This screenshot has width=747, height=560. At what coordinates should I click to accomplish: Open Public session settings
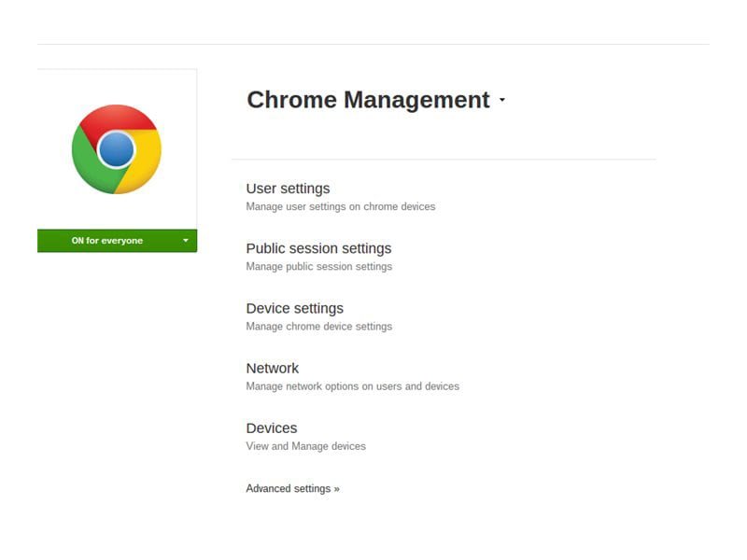click(318, 248)
